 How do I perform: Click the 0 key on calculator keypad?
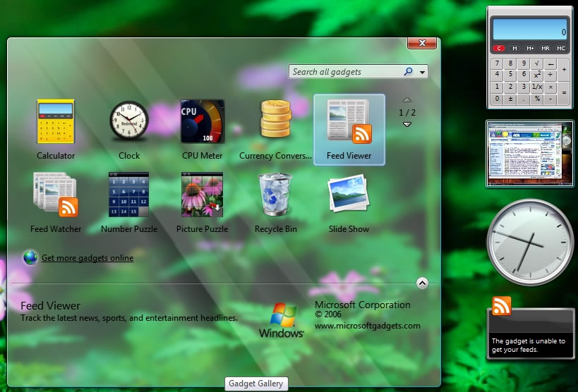[497, 99]
